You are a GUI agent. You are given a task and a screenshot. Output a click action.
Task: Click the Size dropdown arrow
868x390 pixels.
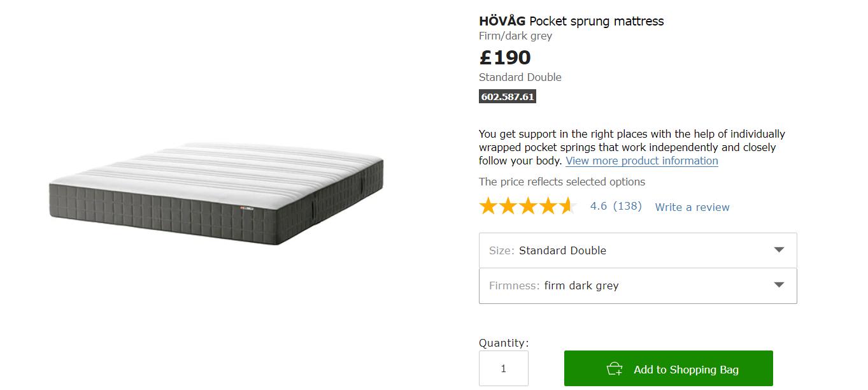tap(778, 250)
